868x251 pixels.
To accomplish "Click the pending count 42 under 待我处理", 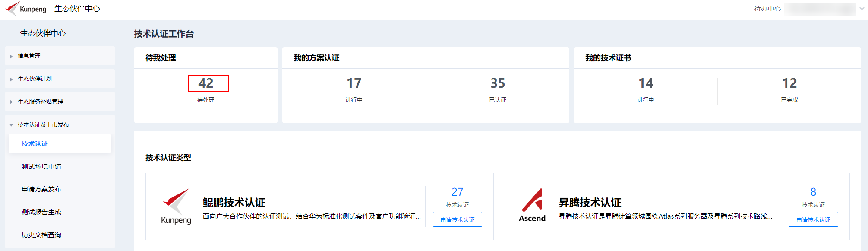I will [206, 83].
